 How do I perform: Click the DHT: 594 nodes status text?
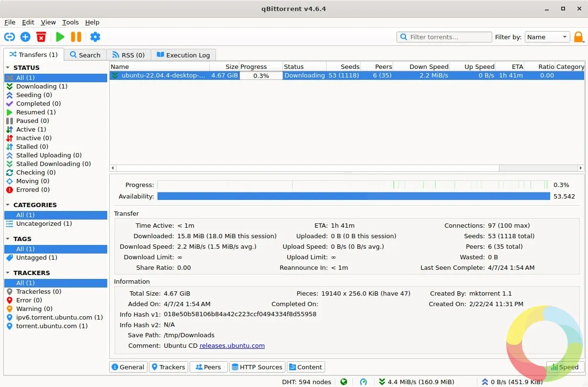point(307,382)
